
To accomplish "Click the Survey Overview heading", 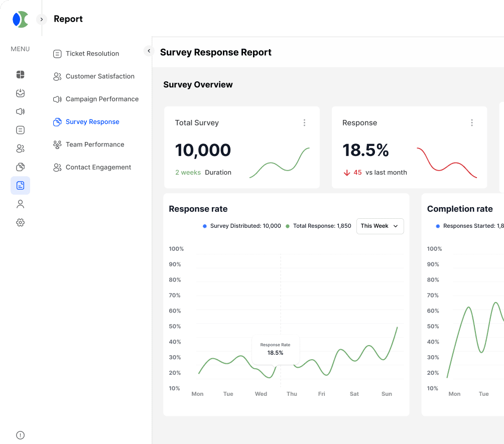I will click(x=198, y=84).
